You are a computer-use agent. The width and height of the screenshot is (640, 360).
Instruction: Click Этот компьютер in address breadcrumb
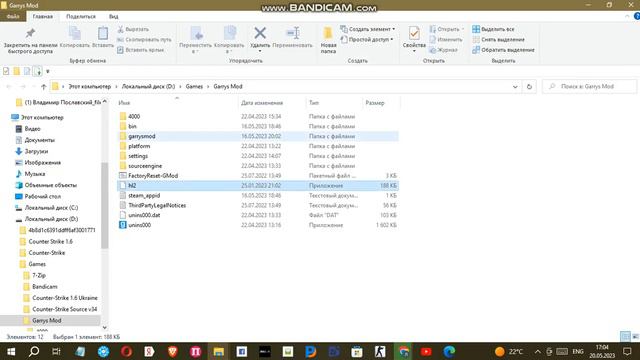(x=90, y=87)
